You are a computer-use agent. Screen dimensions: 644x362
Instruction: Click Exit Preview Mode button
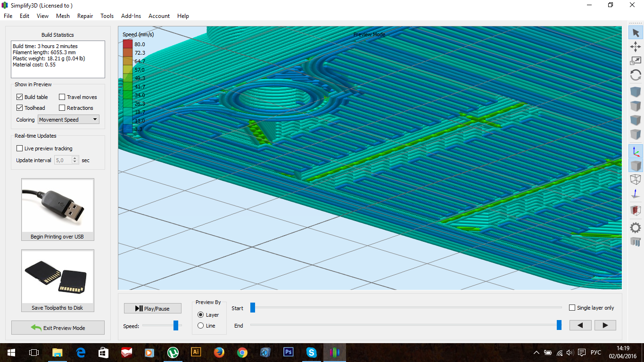click(58, 328)
